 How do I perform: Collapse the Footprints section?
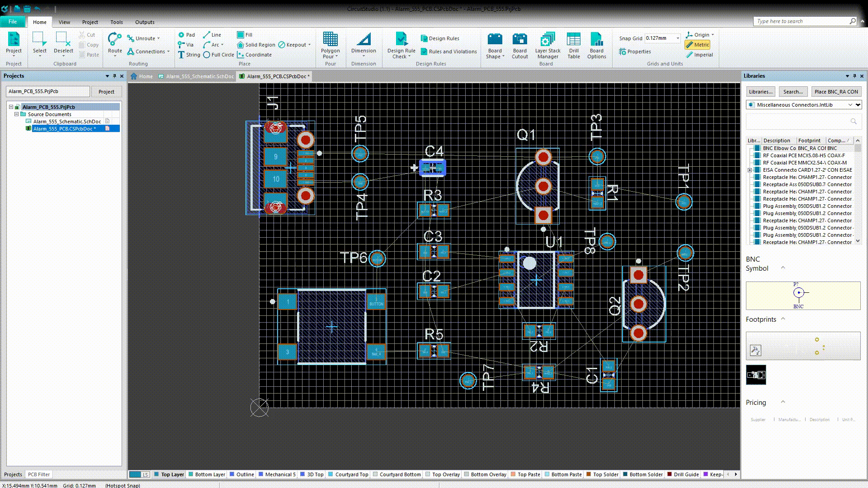click(x=783, y=319)
